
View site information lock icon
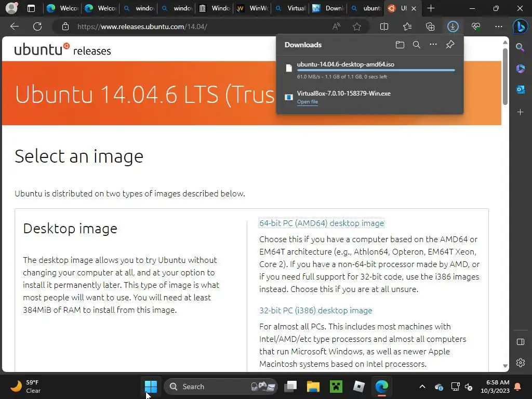[x=65, y=26]
